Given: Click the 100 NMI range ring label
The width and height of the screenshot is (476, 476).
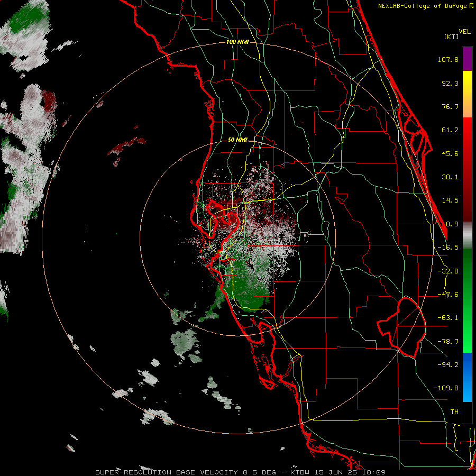Looking at the screenshot, I should pos(237,42).
